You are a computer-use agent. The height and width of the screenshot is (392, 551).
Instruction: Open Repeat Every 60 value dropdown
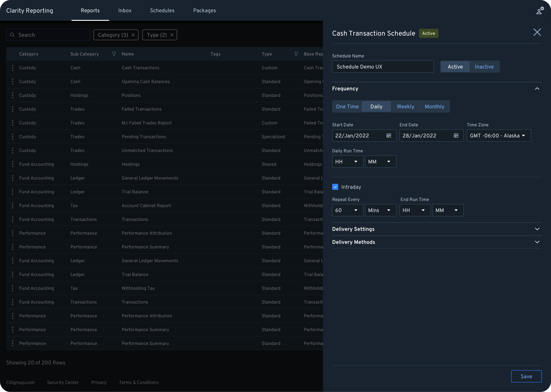click(348, 210)
